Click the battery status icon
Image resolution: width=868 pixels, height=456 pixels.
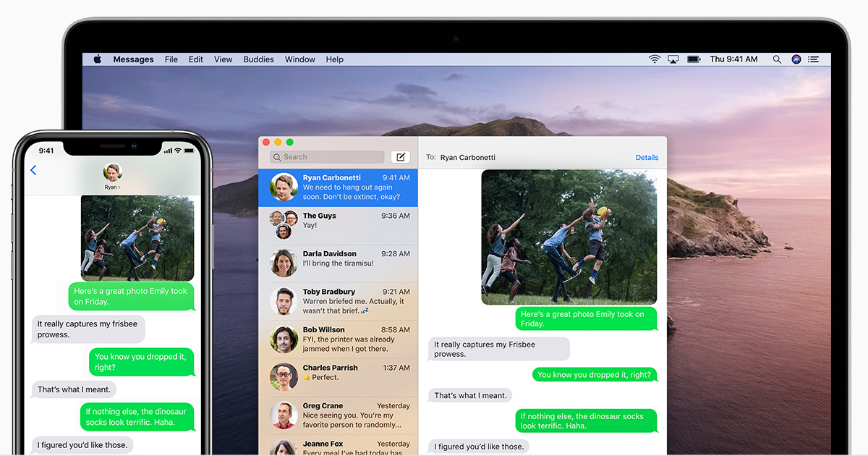(694, 59)
